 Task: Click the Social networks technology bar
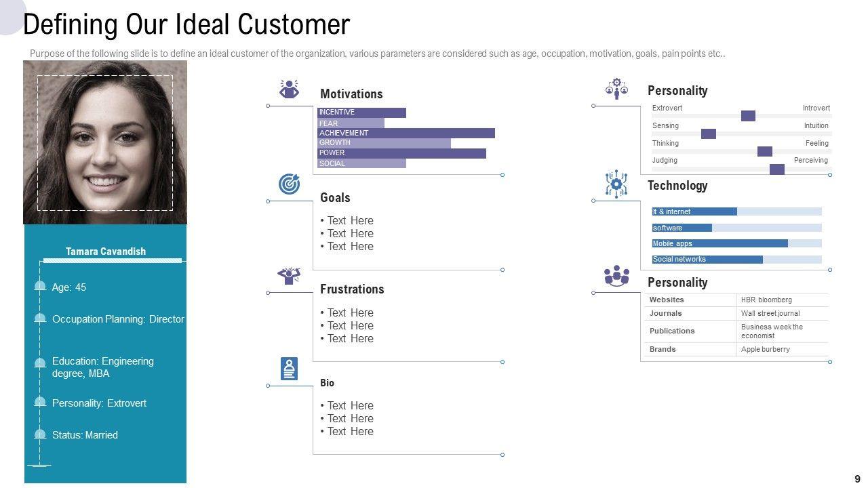click(x=707, y=260)
